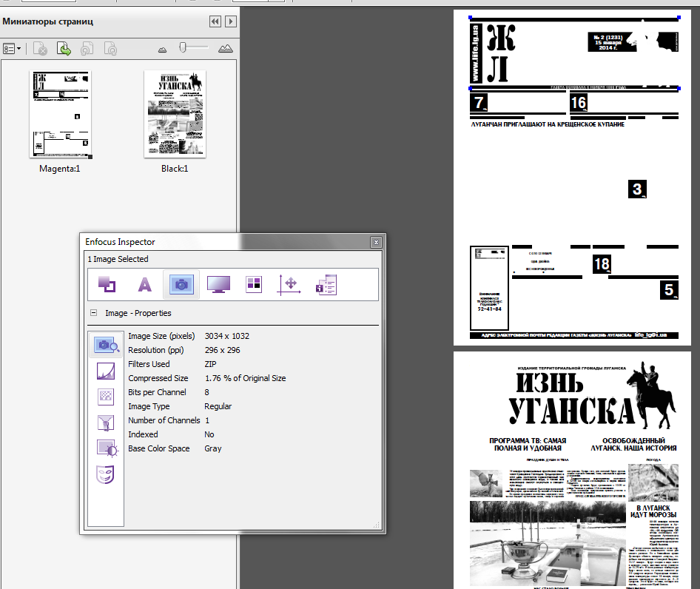Click the '1.76 % of Original Size' value

pyautogui.click(x=245, y=378)
